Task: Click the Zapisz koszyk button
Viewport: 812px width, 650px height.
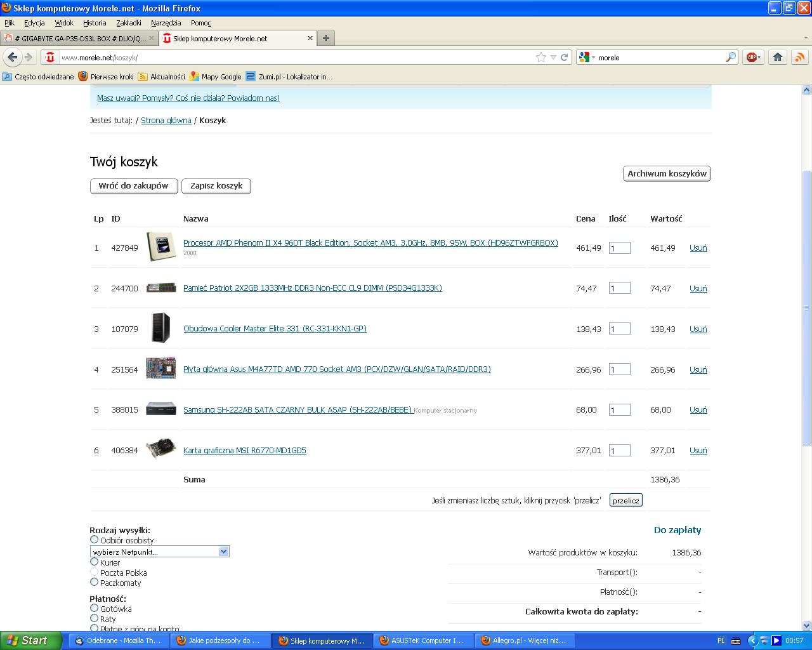Action: click(216, 186)
